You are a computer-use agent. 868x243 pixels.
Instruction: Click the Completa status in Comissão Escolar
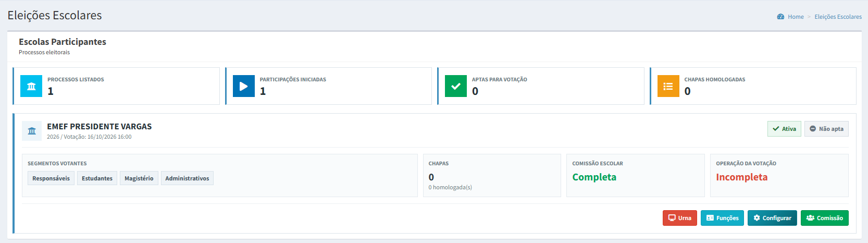point(594,177)
